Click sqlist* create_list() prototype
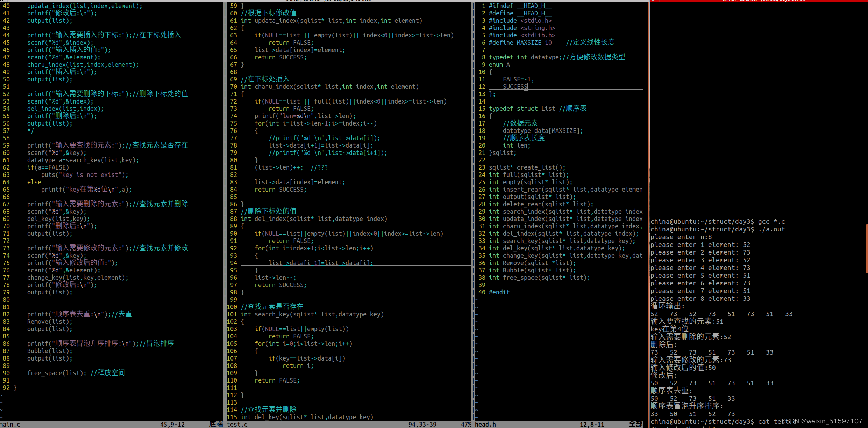The image size is (868, 428). click(x=527, y=167)
